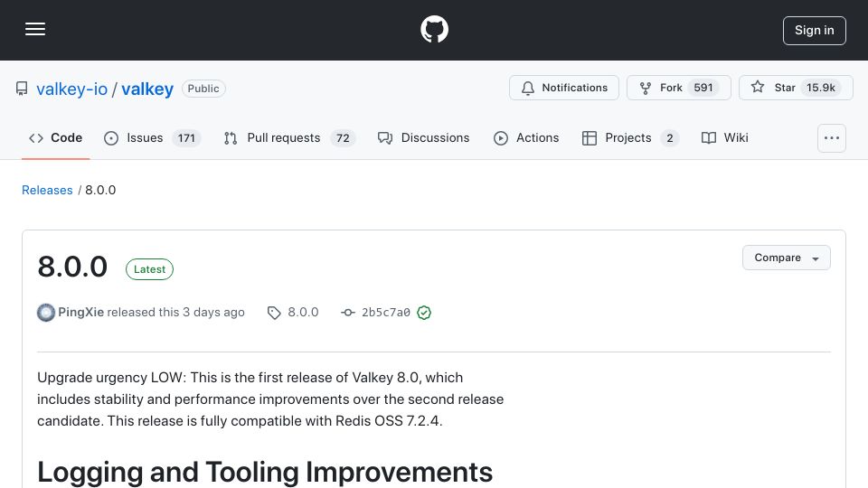Click the Public visibility label
This screenshot has height=488, width=868.
pyautogui.click(x=203, y=89)
